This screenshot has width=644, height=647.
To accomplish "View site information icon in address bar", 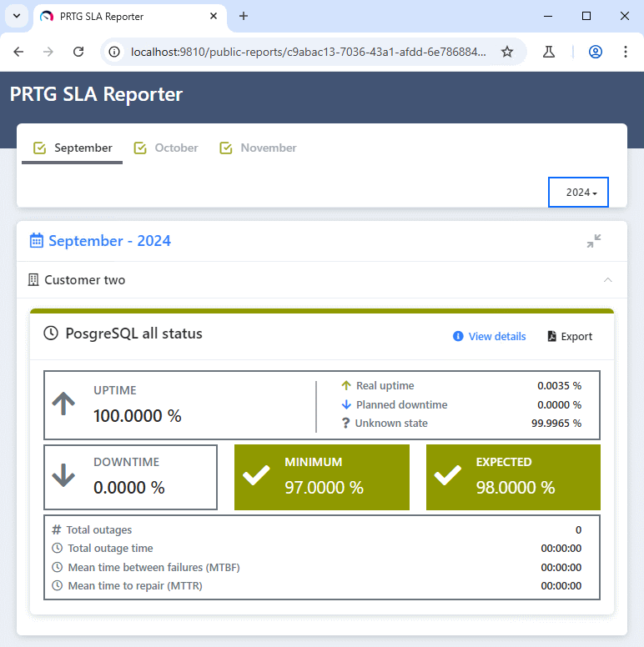I will click(x=114, y=52).
